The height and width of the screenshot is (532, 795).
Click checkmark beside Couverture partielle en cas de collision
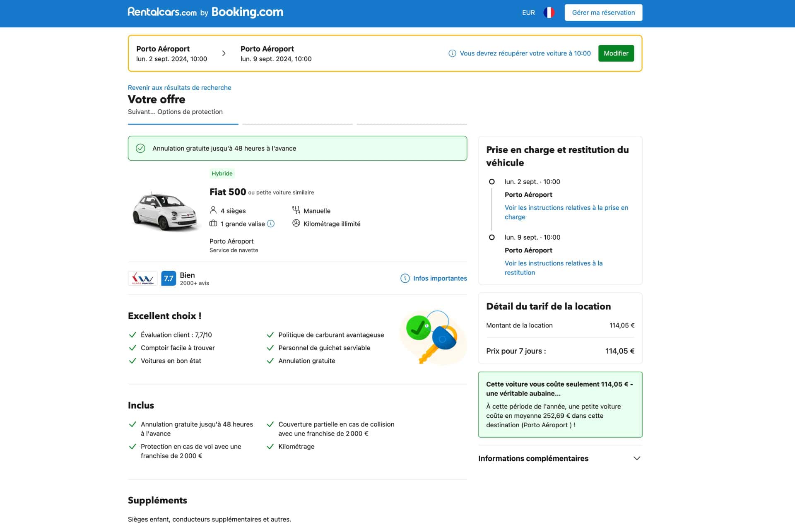pyautogui.click(x=270, y=424)
